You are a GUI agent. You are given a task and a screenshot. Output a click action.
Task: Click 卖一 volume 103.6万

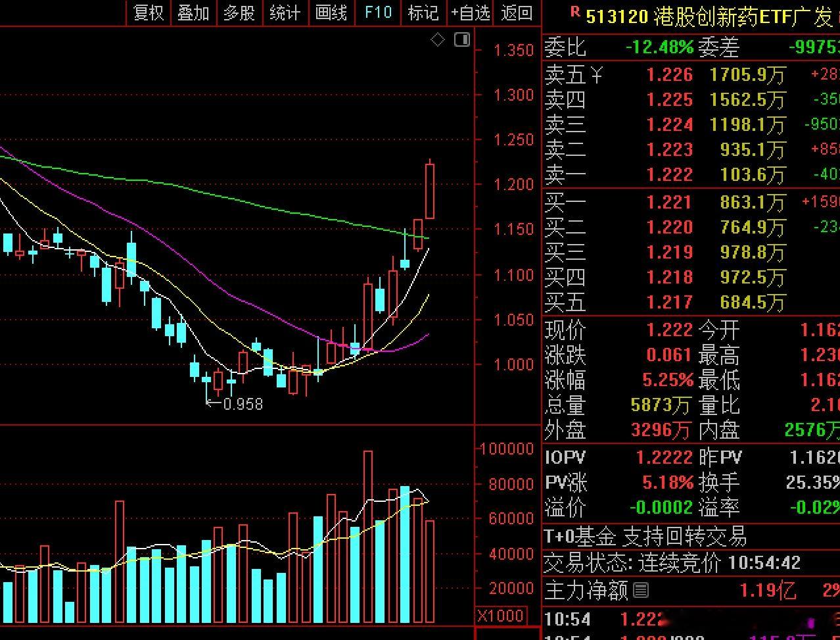pos(753,175)
